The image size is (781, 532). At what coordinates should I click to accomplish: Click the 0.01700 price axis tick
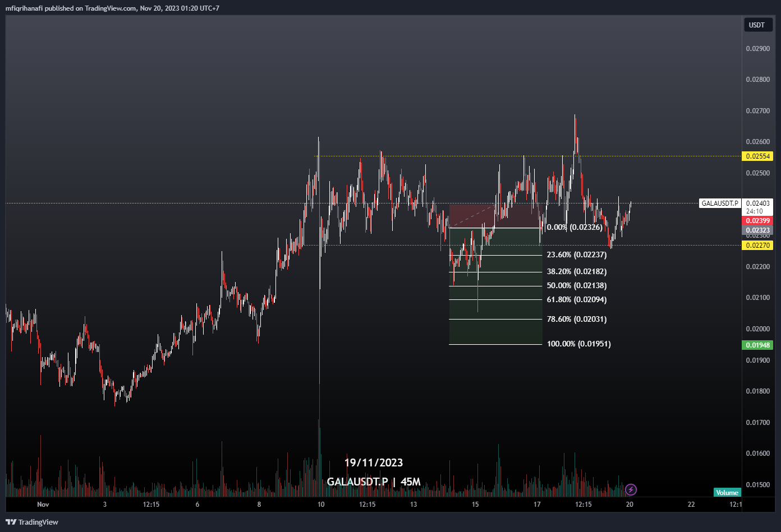pos(757,422)
